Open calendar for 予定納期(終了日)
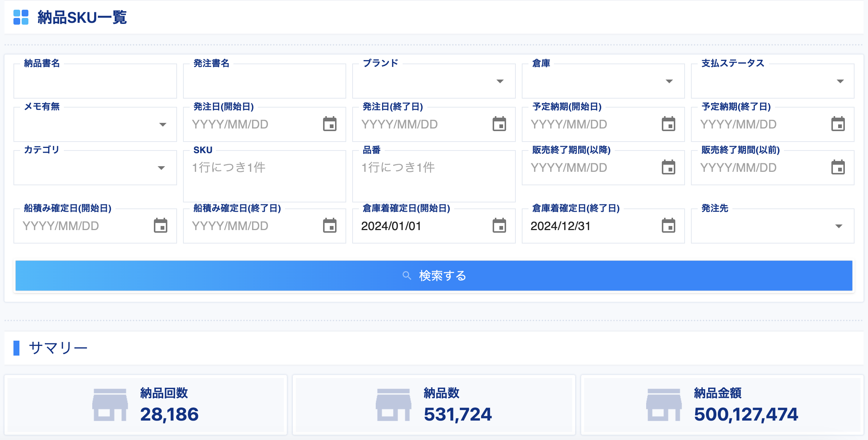 point(838,124)
